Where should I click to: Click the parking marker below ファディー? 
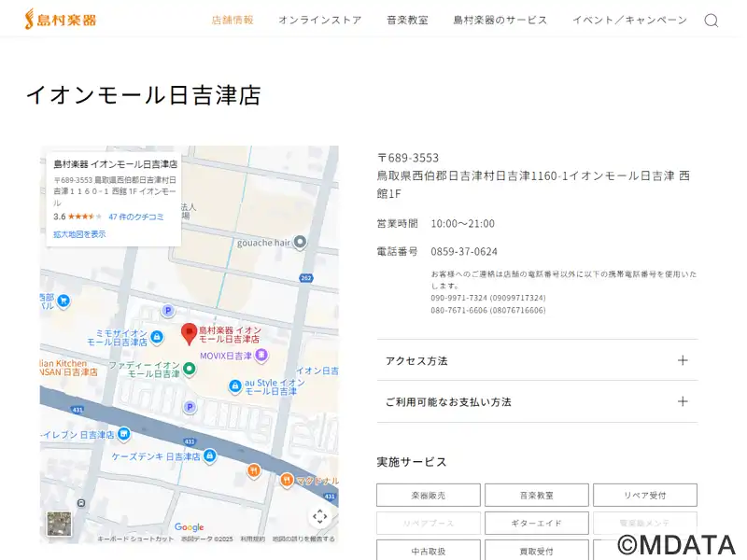190,407
